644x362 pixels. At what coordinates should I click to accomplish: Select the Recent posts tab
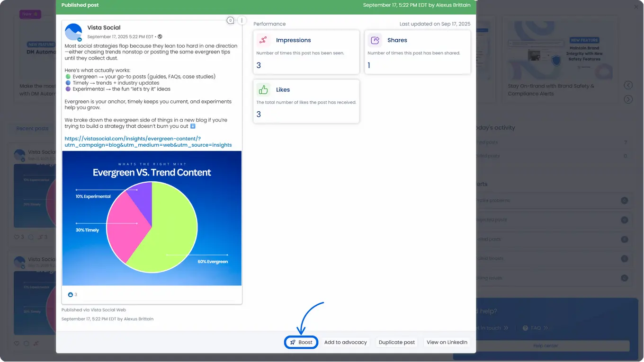(32, 128)
